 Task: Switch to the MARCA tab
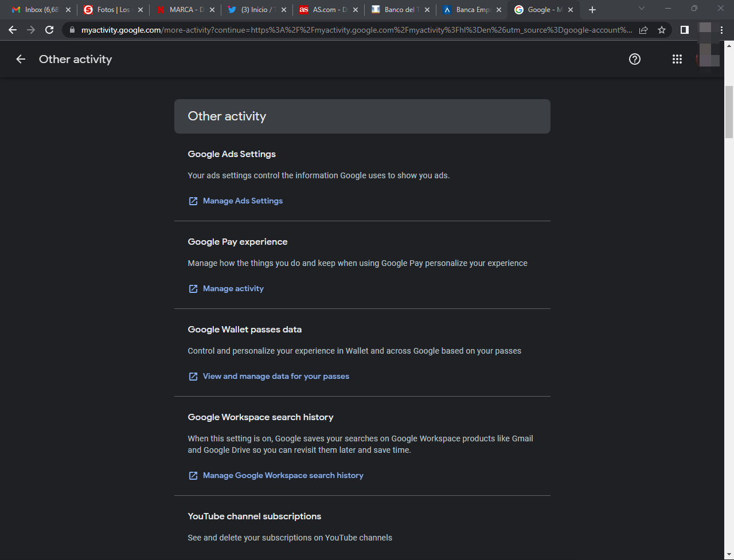point(182,10)
